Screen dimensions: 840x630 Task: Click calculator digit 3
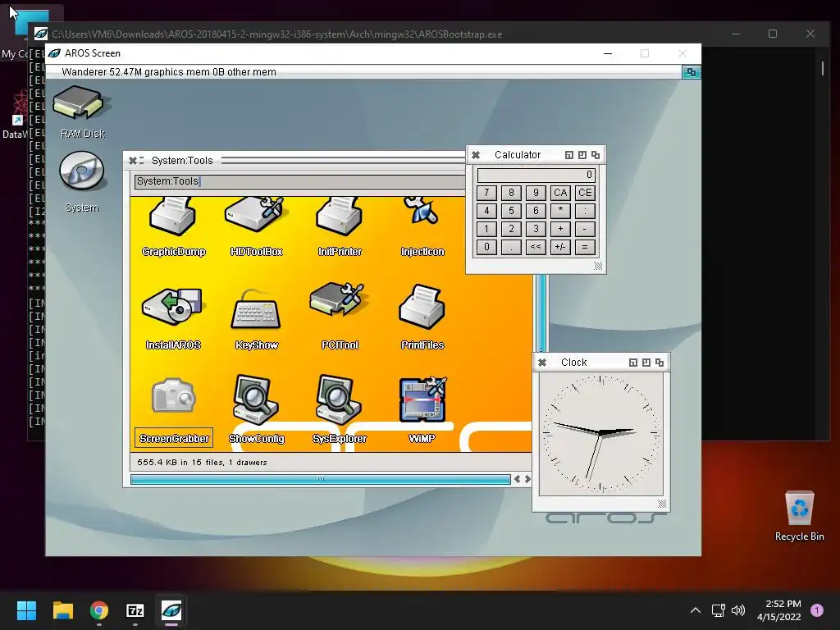pyautogui.click(x=536, y=230)
